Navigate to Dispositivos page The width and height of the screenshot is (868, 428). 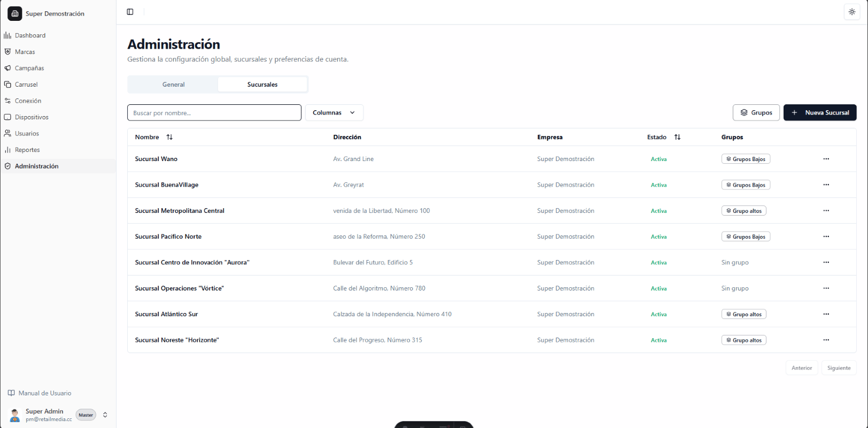tap(32, 117)
